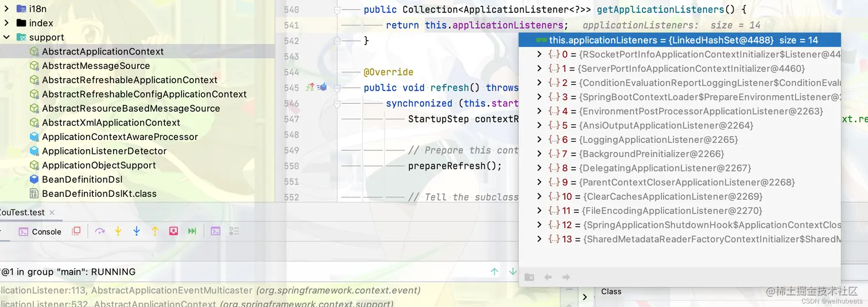Expand element 2 ConditionEvaluationReportLoggingListener

pos(539,83)
